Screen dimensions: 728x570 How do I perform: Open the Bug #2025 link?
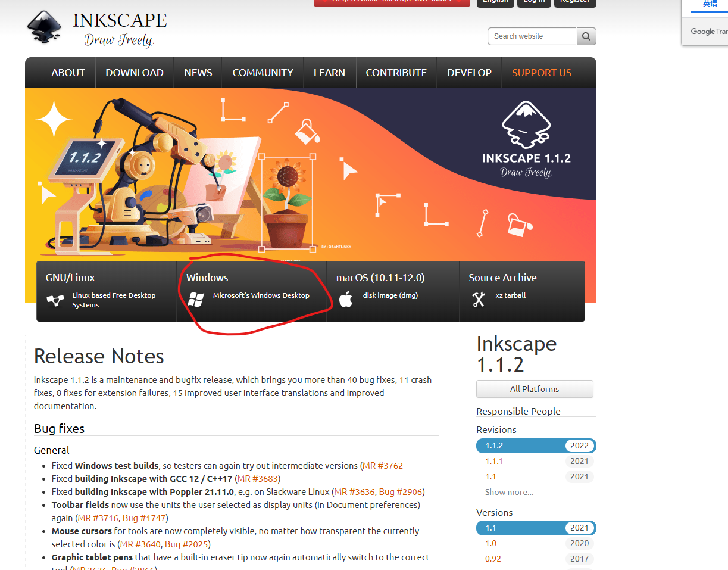186,544
